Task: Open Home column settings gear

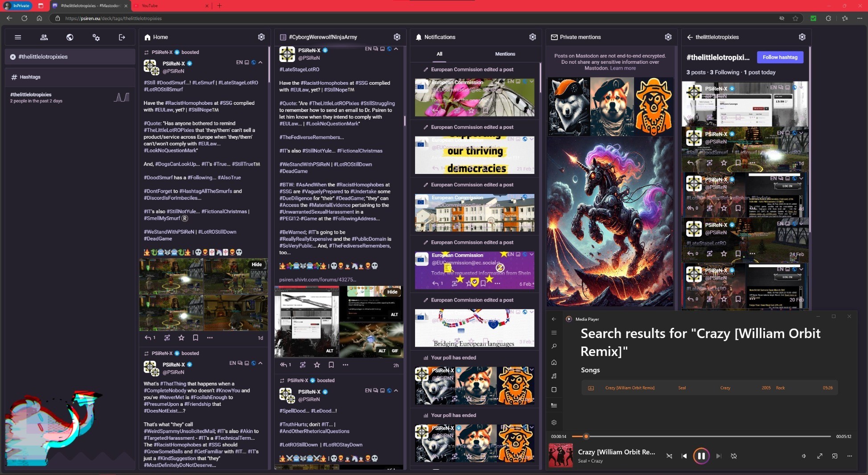Action: click(261, 37)
